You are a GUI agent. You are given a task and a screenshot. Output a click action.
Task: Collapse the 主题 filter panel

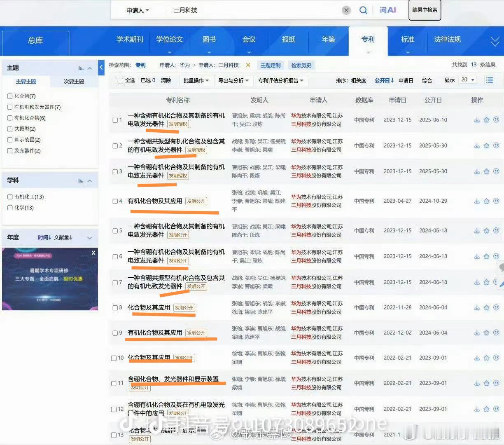coord(90,68)
